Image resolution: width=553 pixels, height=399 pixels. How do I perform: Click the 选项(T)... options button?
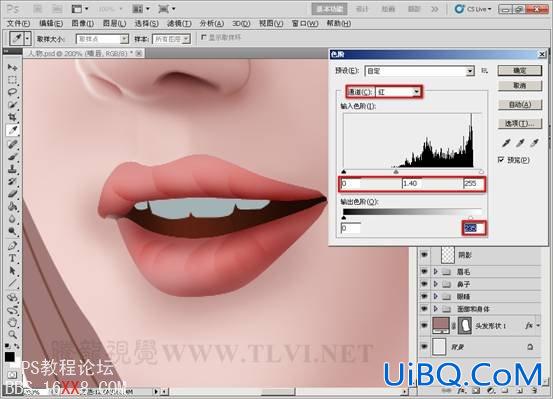pyautogui.click(x=519, y=123)
